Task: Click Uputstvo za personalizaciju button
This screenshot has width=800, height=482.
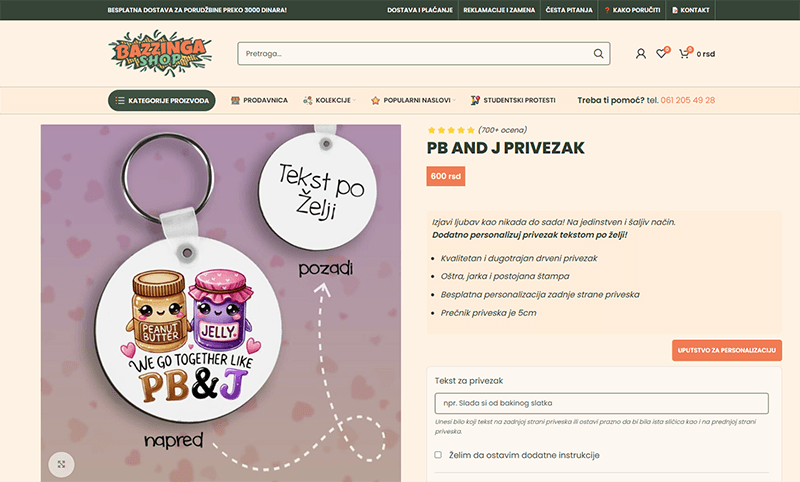Action: pos(727,350)
